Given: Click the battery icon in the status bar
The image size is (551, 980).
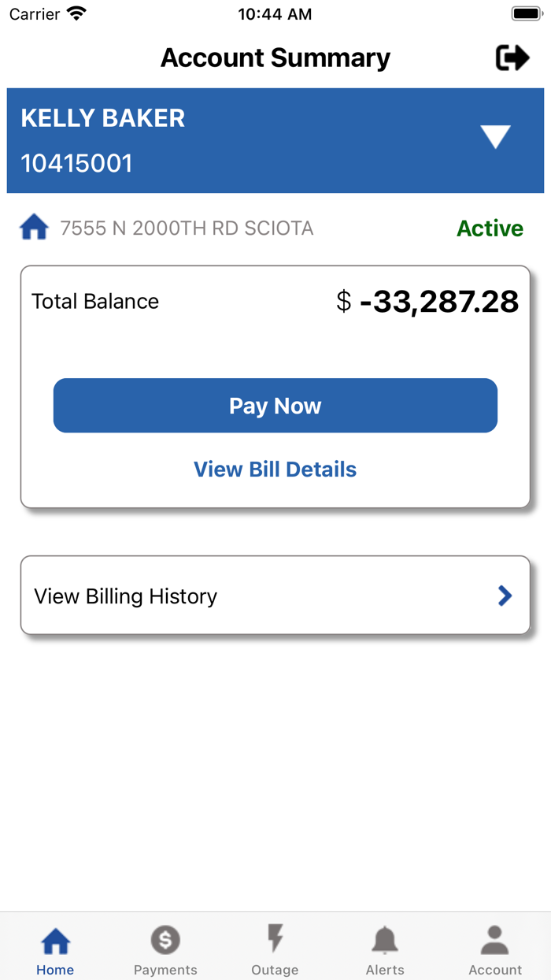Looking at the screenshot, I should (526, 13).
